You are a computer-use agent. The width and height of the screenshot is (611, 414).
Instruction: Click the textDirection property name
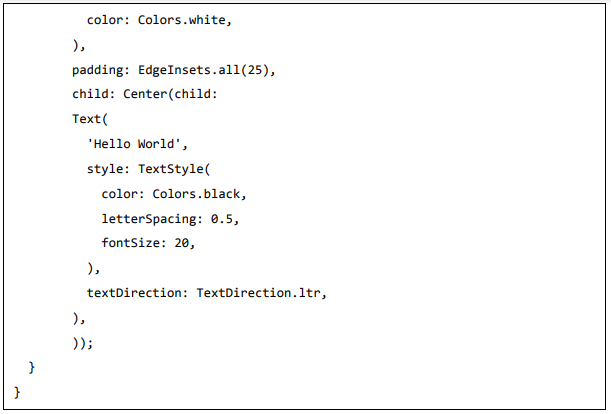point(137,292)
